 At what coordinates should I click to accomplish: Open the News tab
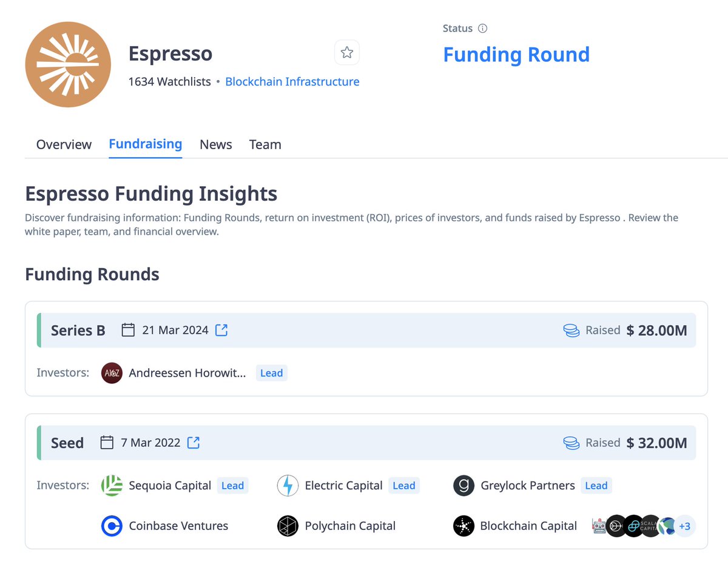point(216,144)
